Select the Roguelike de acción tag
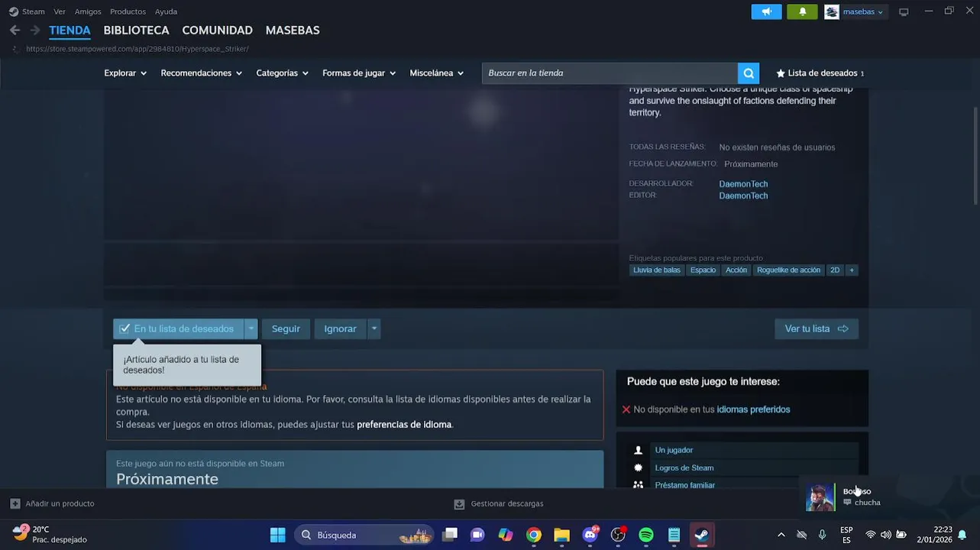 pos(788,270)
